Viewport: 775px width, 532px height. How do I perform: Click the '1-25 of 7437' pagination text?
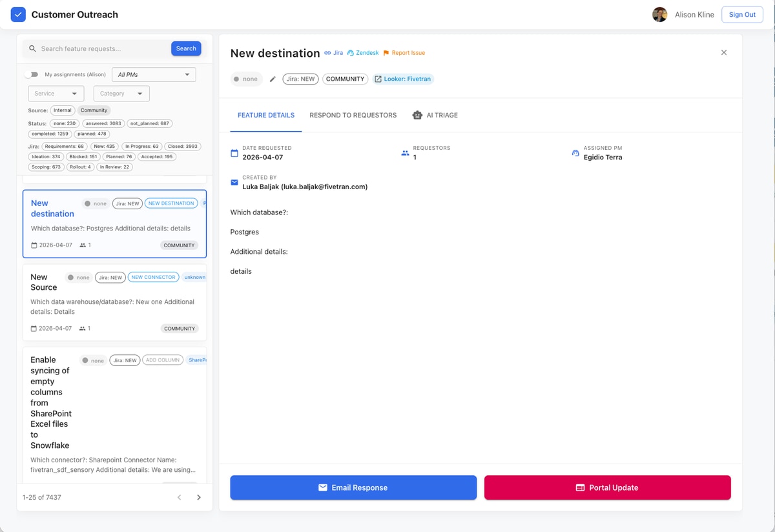pyautogui.click(x=42, y=497)
